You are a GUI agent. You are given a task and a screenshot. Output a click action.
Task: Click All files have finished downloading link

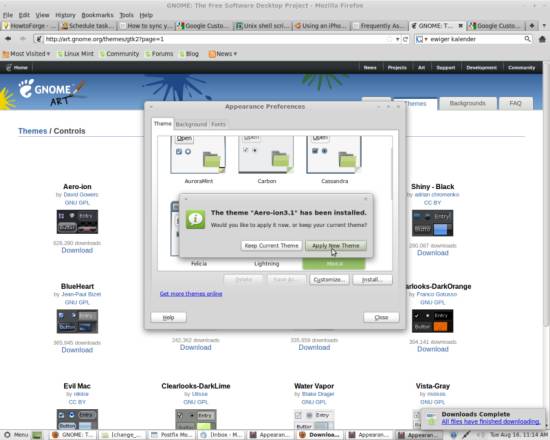(490, 421)
